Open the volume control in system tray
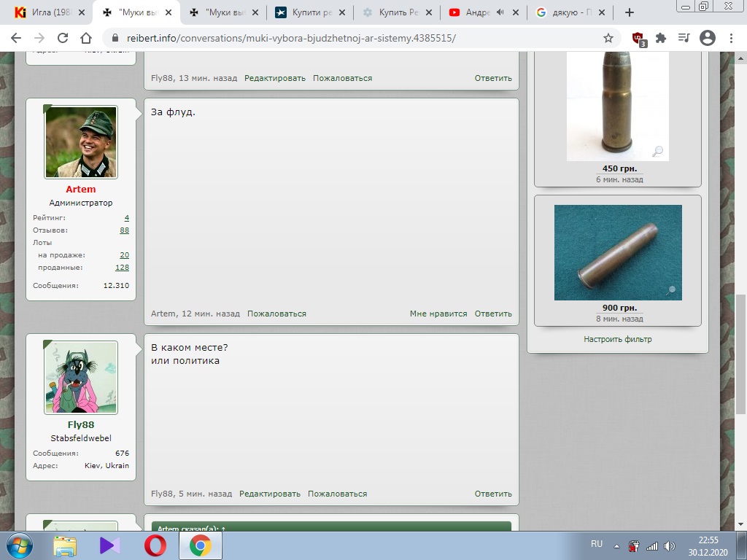This screenshot has height=560, width=747. tap(670, 546)
